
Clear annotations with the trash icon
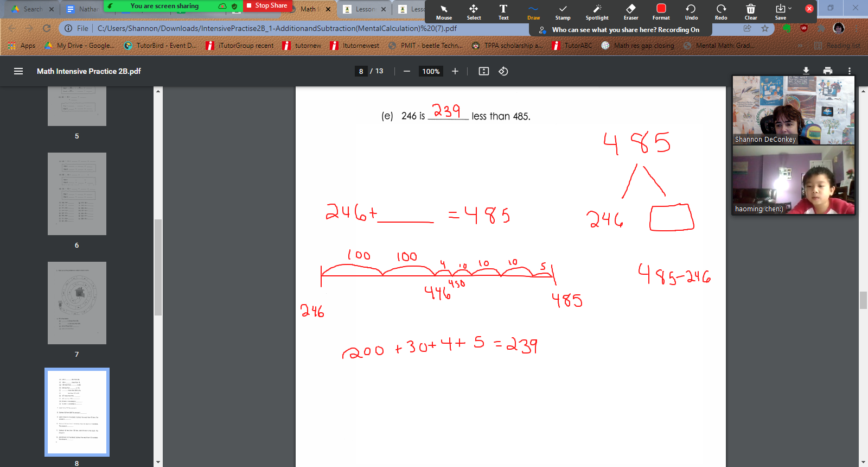pos(751,12)
